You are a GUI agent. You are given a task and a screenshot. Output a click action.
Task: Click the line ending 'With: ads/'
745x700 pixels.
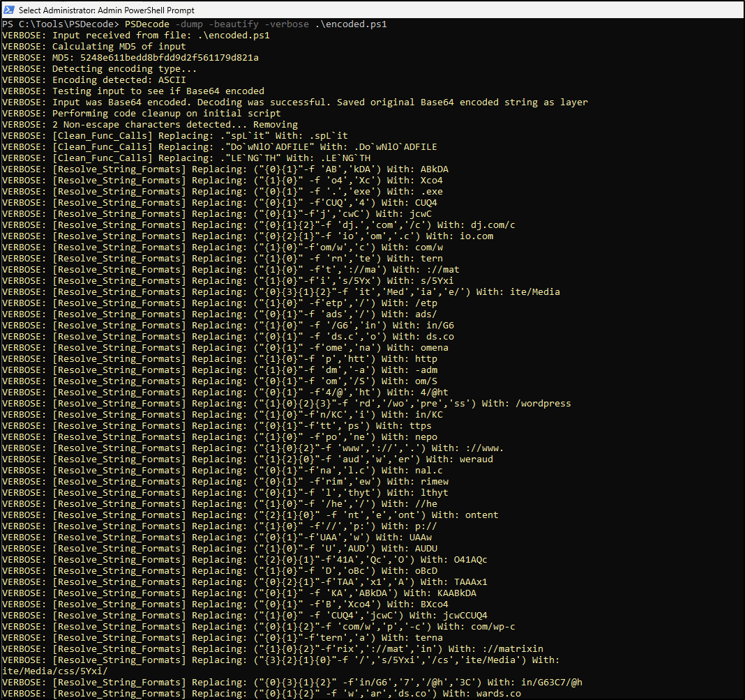(x=220, y=314)
